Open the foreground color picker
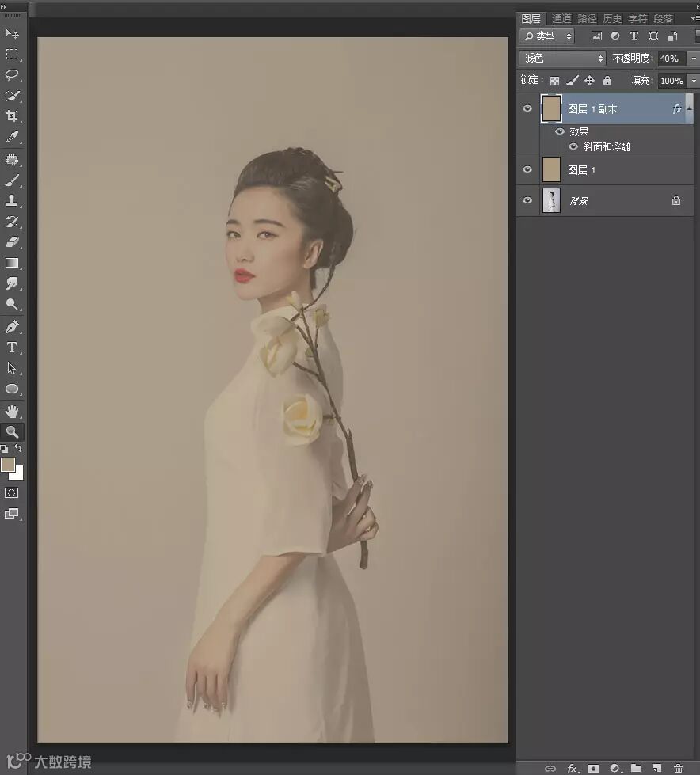 pos(7,465)
